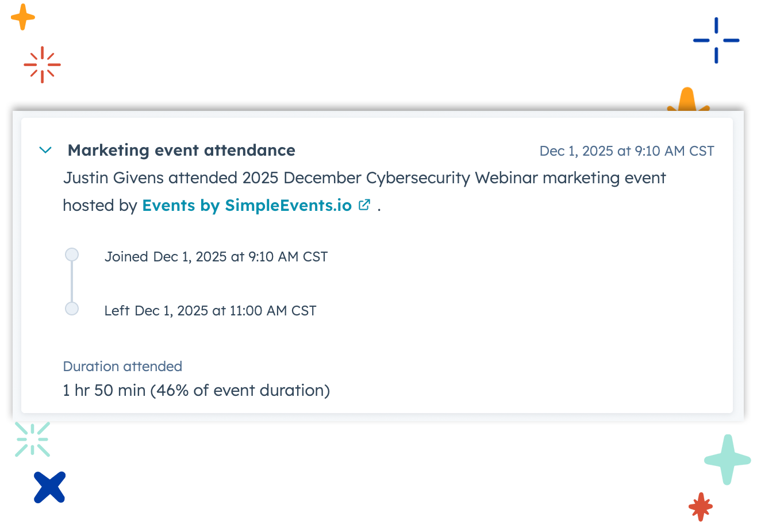
Task: Click the Joined timeline marker circle
Action: (x=72, y=255)
